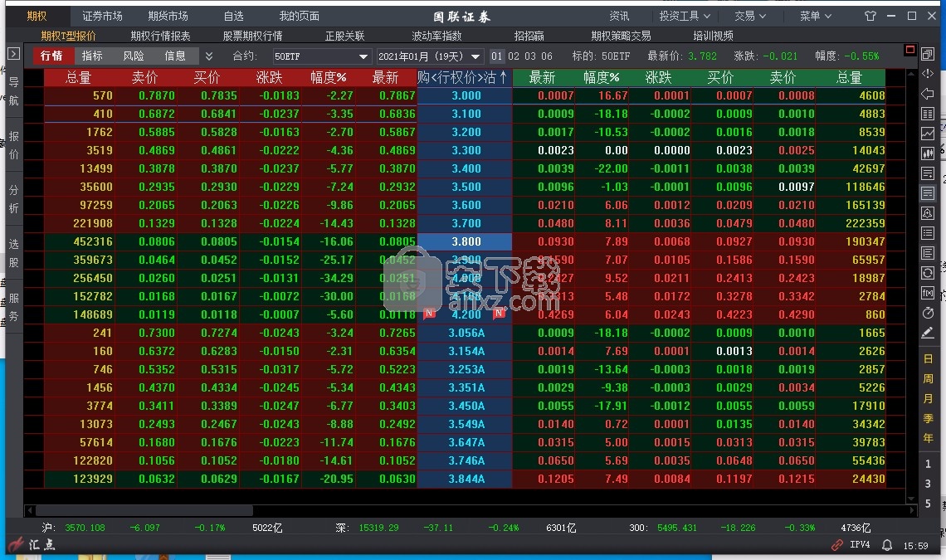The height and width of the screenshot is (560, 946).
Task: Show the candlestick K-line chart icon
Action: pos(927,153)
